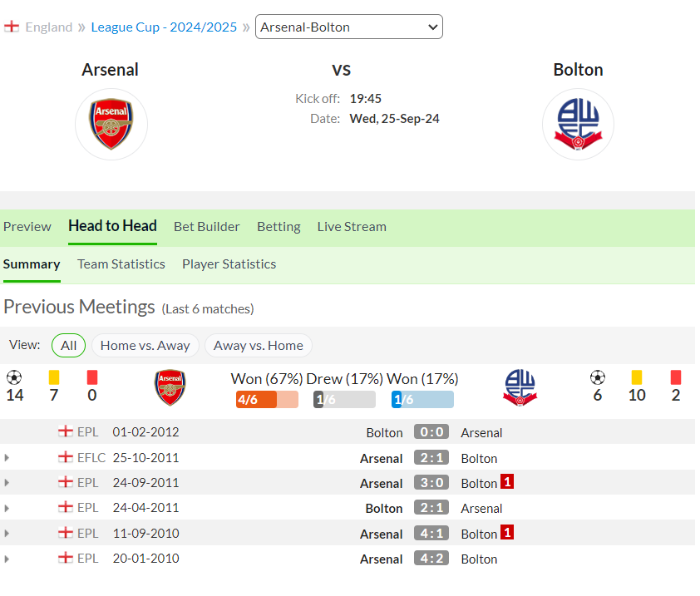The height and width of the screenshot is (596, 700).
Task: Click the England flag icon in the breadcrumb
Action: (12, 27)
